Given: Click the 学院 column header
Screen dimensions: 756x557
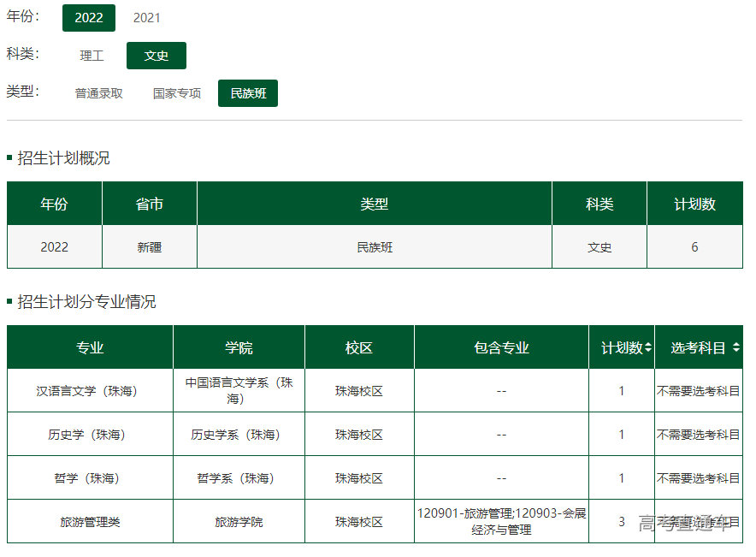Looking at the screenshot, I should click(239, 348).
